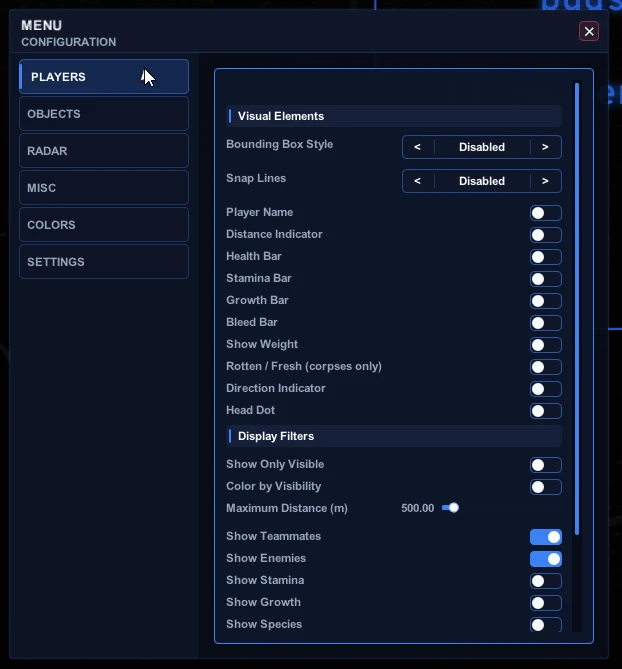
Task: Switch on the Direction Indicator toggle
Action: [x=546, y=389]
